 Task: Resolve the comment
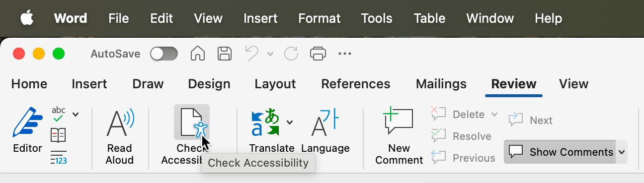[461, 136]
